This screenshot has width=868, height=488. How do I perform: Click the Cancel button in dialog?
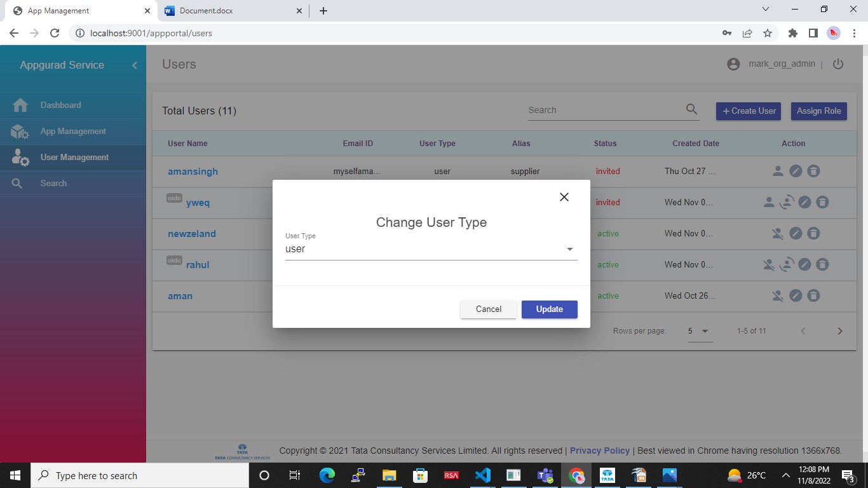pyautogui.click(x=489, y=309)
